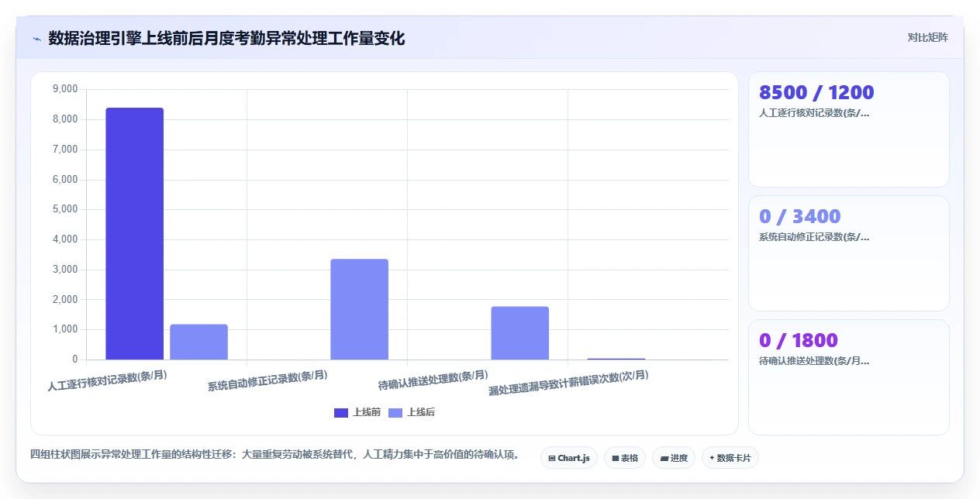Click the tiny bar for 漏处理遗漏导致计薪错误次数
Viewport: 980px width, 499px height.
616,359
